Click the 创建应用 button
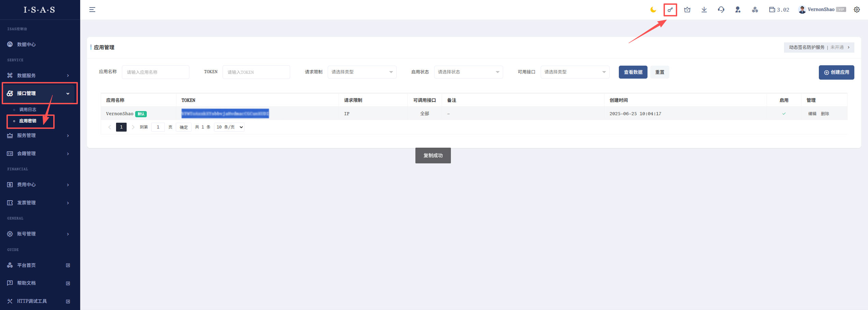868x310 pixels. coord(836,72)
